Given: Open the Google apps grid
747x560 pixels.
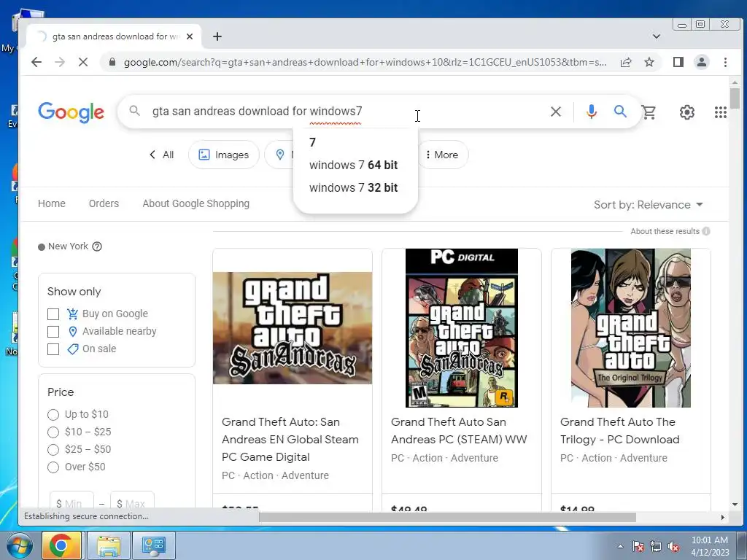Looking at the screenshot, I should click(x=720, y=112).
